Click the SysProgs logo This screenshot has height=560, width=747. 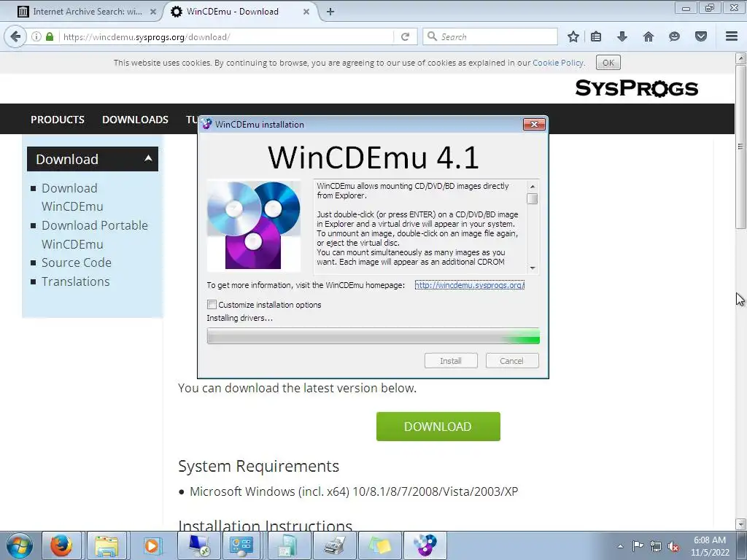pos(636,88)
